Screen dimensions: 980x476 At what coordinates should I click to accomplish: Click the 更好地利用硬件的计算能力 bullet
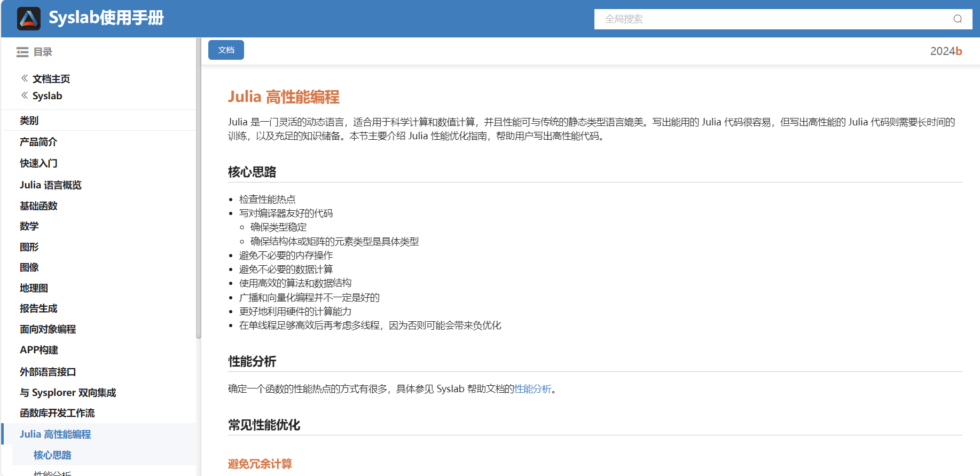pos(295,312)
